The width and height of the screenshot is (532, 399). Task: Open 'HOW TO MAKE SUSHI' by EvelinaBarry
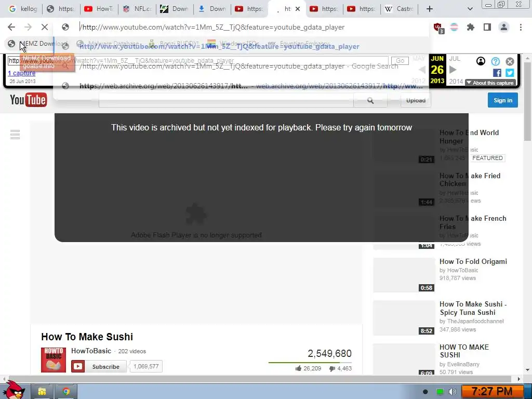click(464, 351)
